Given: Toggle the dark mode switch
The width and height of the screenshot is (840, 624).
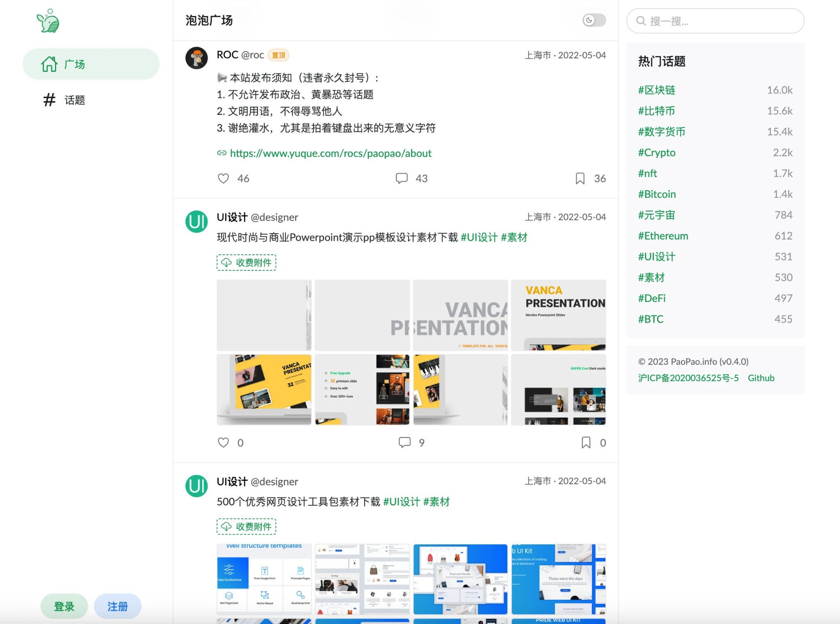Looking at the screenshot, I should (x=594, y=20).
